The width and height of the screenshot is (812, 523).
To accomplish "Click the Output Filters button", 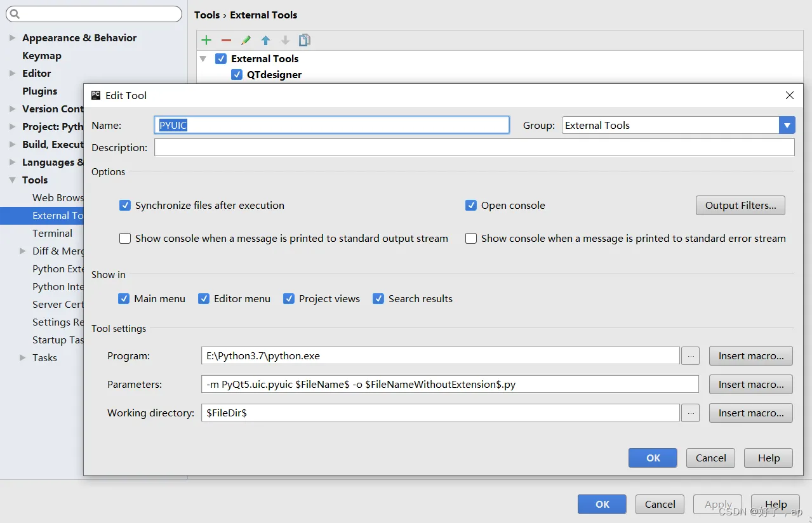I will click(740, 206).
